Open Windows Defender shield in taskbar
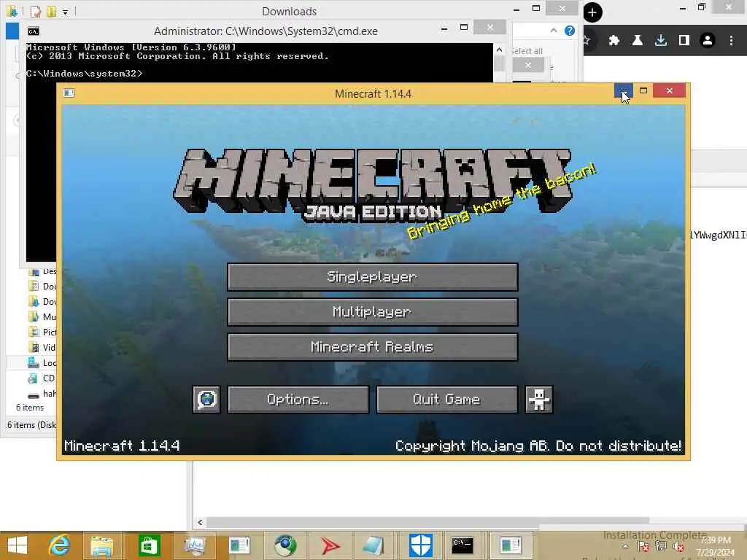 tap(420, 545)
